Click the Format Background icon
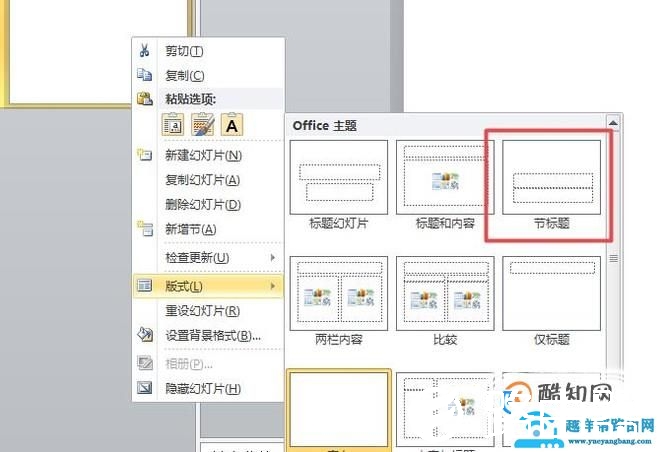 pos(145,335)
